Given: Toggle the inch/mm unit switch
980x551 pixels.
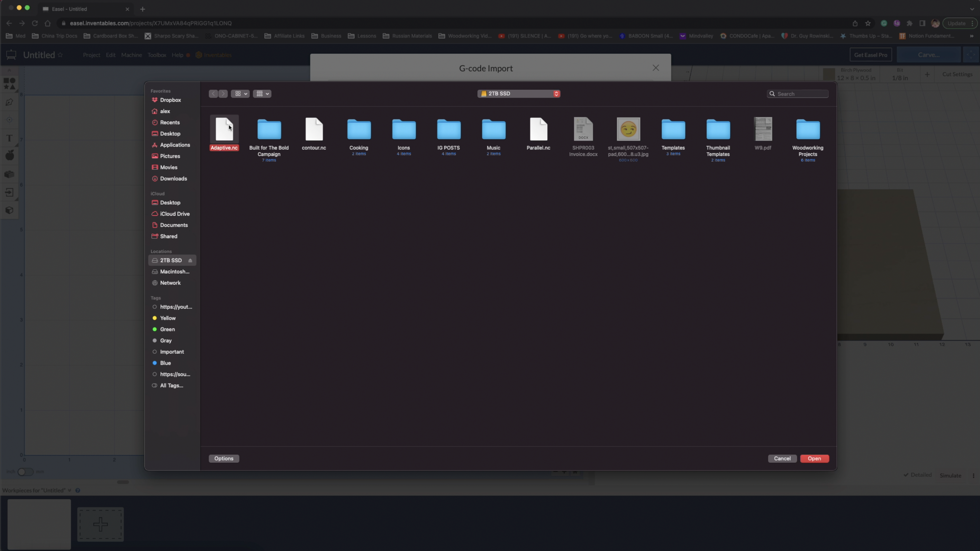Looking at the screenshot, I should pyautogui.click(x=25, y=472).
